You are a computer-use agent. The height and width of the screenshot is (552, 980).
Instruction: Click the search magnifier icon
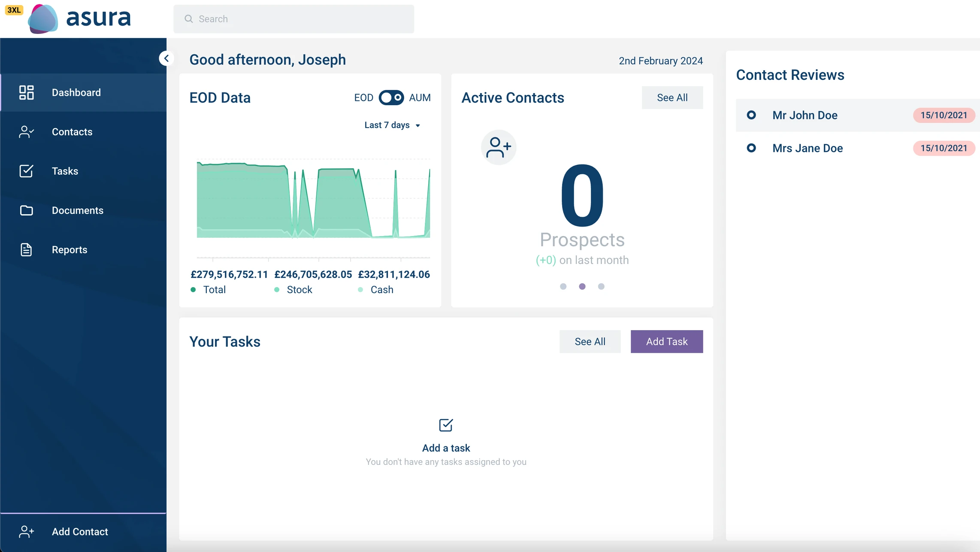point(188,19)
